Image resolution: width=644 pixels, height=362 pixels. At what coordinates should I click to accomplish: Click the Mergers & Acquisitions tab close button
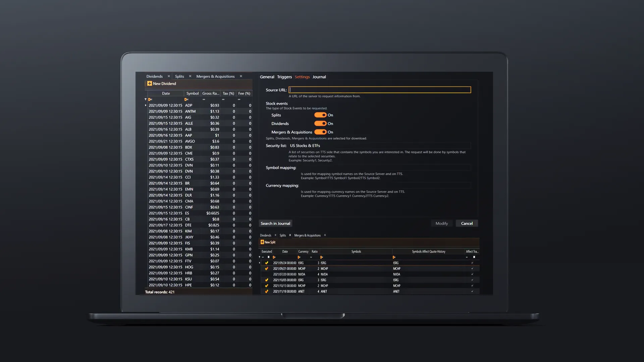pyautogui.click(x=240, y=76)
